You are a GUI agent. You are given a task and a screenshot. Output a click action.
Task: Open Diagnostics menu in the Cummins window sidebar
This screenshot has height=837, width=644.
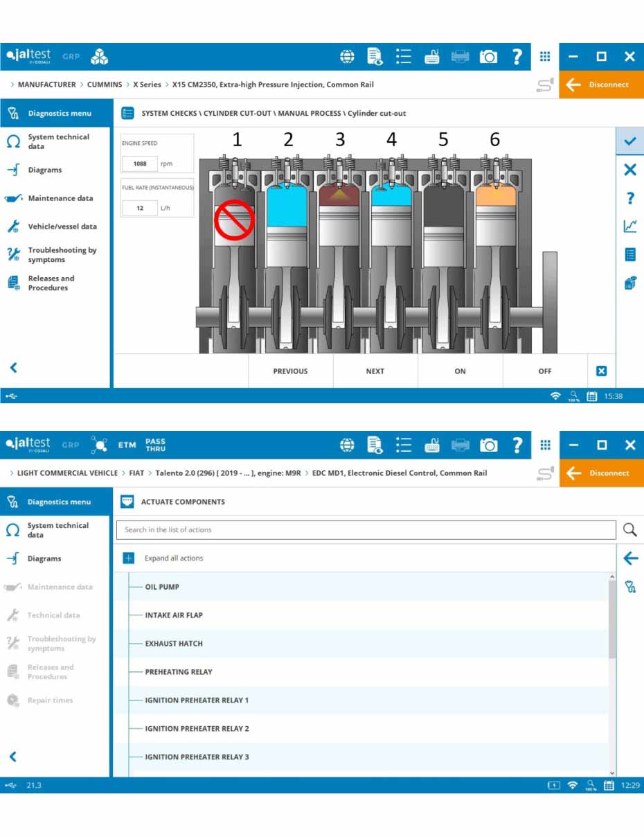click(x=55, y=113)
